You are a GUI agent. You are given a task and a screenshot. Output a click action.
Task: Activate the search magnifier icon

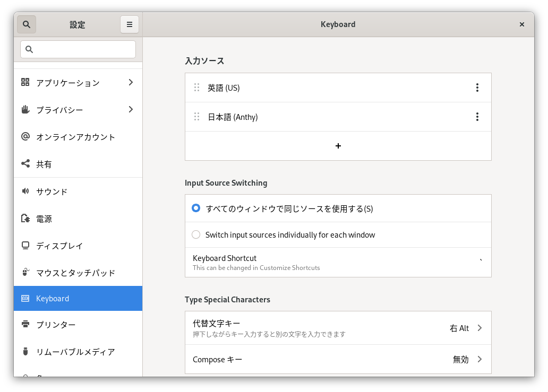click(x=27, y=24)
